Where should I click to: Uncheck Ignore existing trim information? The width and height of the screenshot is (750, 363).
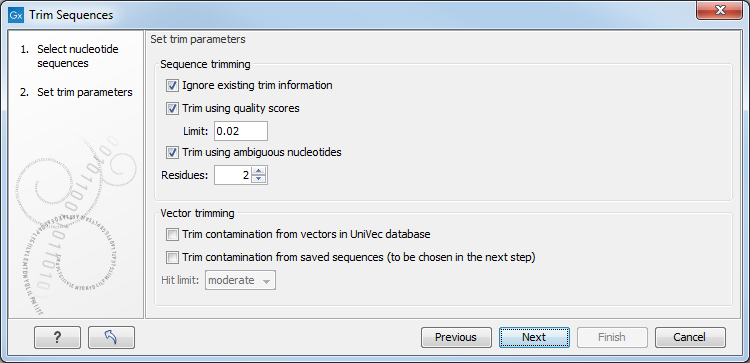(x=172, y=86)
